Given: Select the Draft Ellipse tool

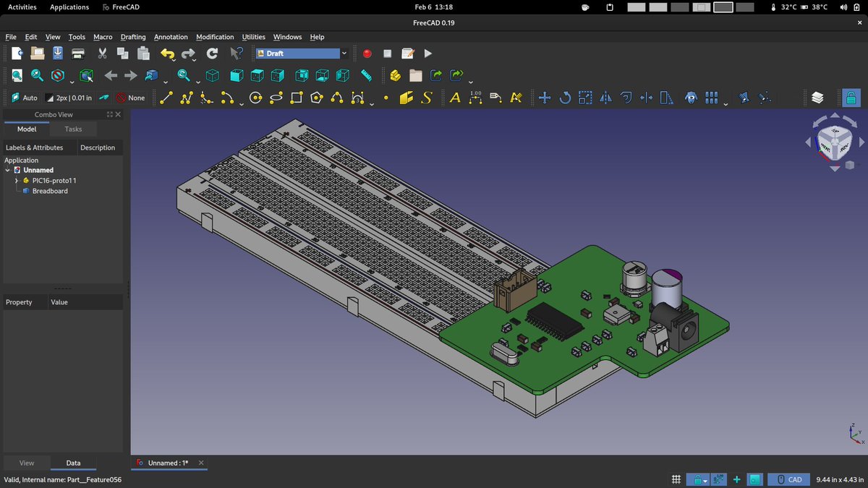Looking at the screenshot, I should click(276, 98).
